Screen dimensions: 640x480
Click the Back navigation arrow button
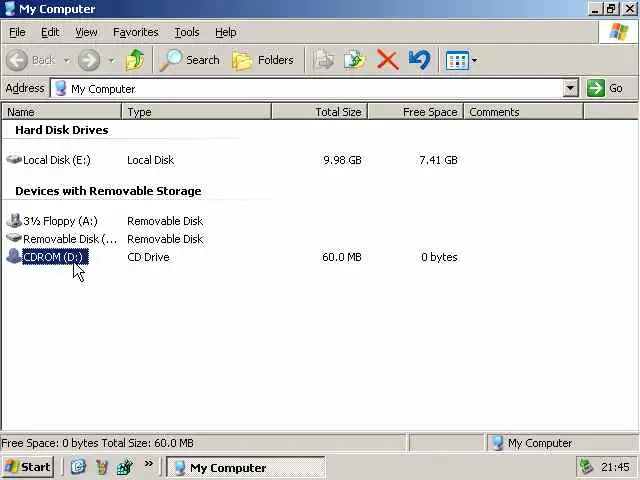click(17, 60)
